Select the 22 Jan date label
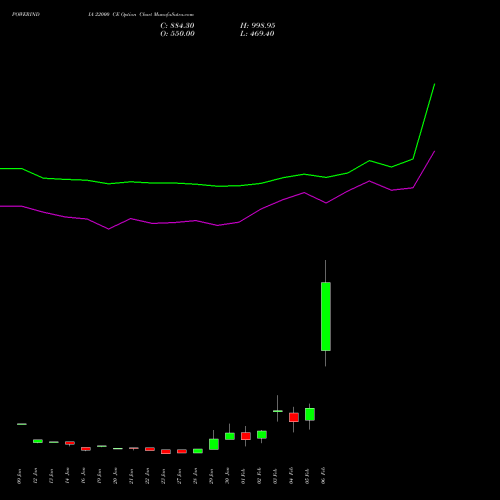This screenshot has width=500, height=500. coord(147,476)
